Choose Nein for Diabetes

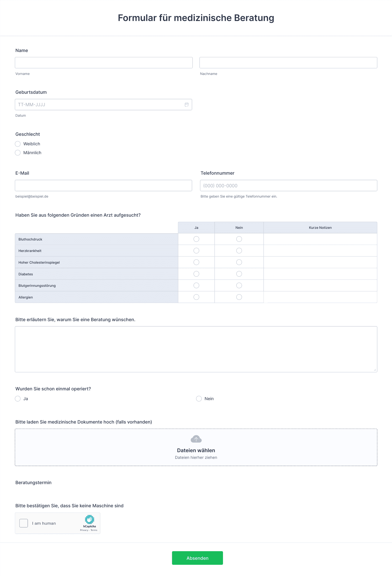coord(239,274)
